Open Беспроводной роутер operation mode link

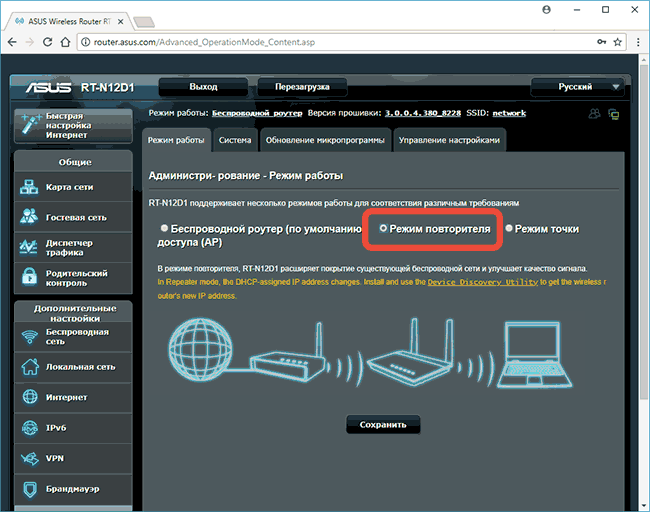(257, 113)
